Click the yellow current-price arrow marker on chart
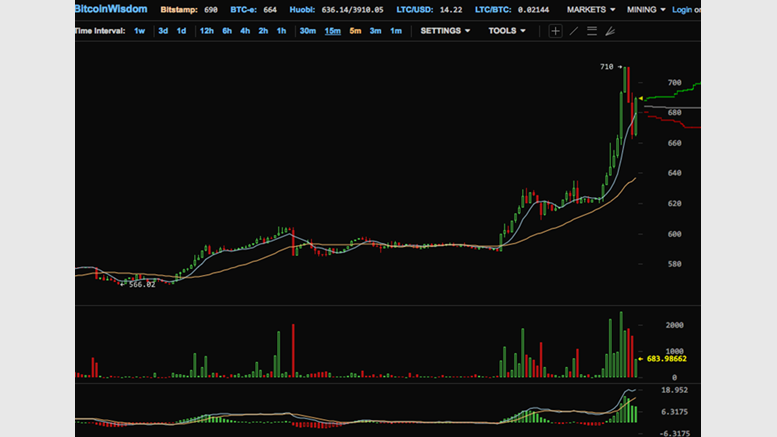The width and height of the screenshot is (777, 437). (641, 99)
